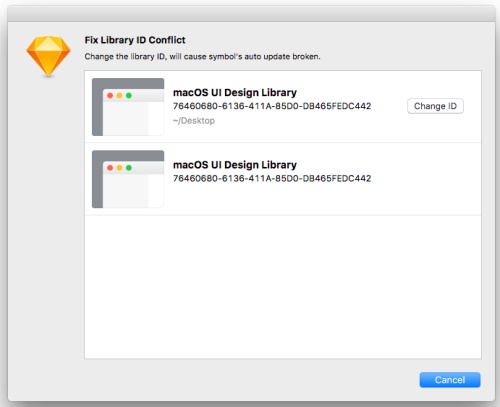The height and width of the screenshot is (407, 500).
Task: Click the ~/Desktop path label
Action: click(194, 121)
